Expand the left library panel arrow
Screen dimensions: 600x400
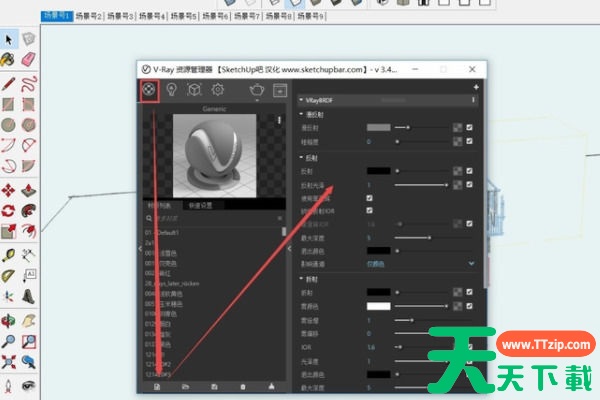pyautogui.click(x=140, y=249)
